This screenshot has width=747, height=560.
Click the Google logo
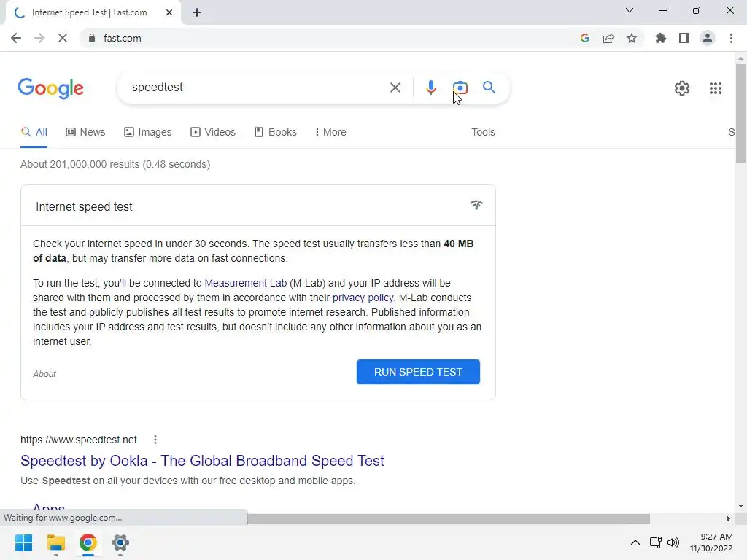tap(50, 88)
